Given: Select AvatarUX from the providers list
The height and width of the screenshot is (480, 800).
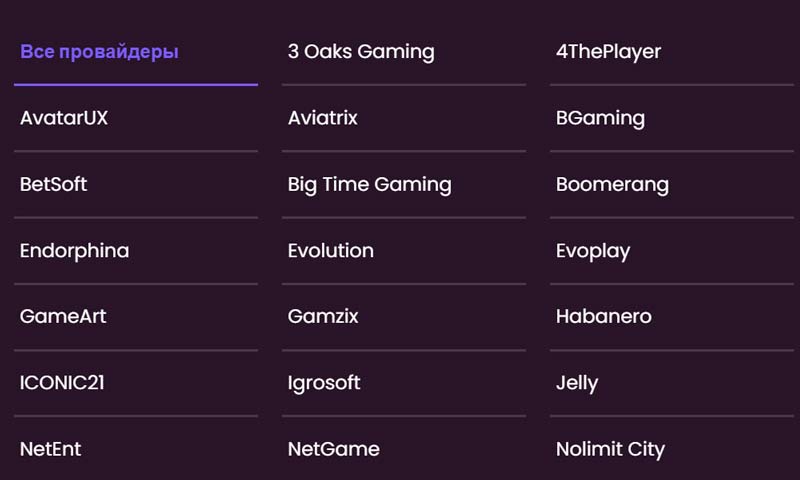Looking at the screenshot, I should pos(64,118).
